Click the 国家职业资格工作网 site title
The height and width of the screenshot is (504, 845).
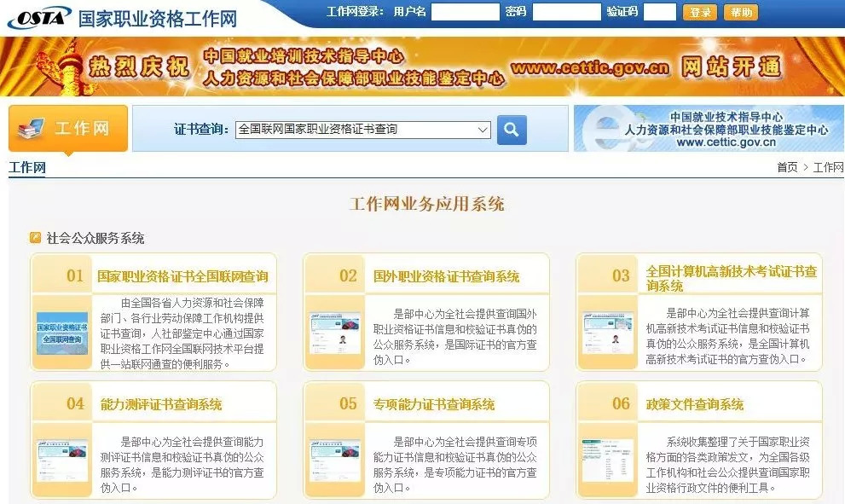(x=158, y=18)
